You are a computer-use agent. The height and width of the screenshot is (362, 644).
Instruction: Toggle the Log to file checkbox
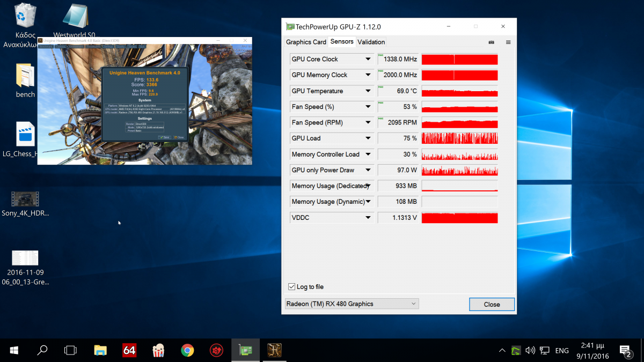[x=292, y=287]
